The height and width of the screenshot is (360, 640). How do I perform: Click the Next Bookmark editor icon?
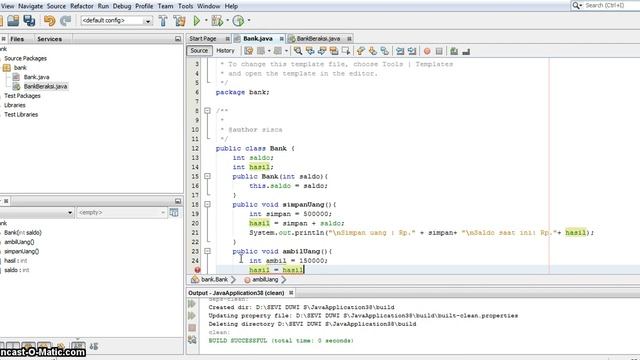coord(373,51)
